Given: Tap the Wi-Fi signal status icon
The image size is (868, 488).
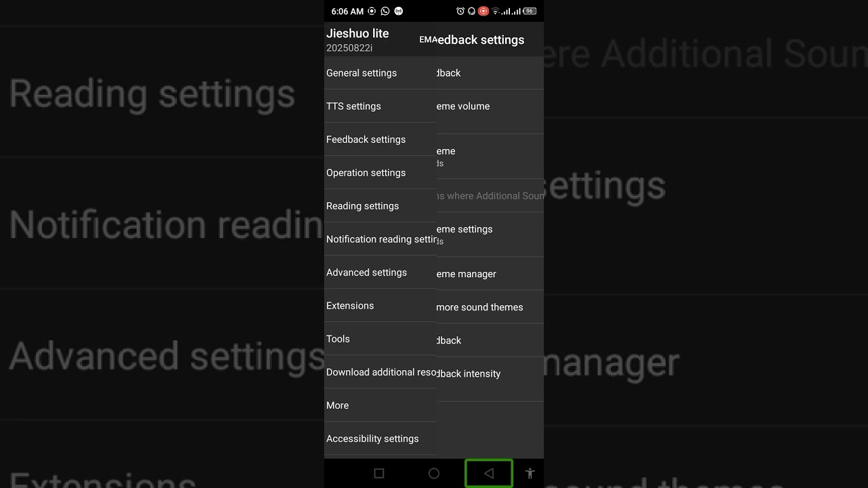Looking at the screenshot, I should click(x=496, y=11).
